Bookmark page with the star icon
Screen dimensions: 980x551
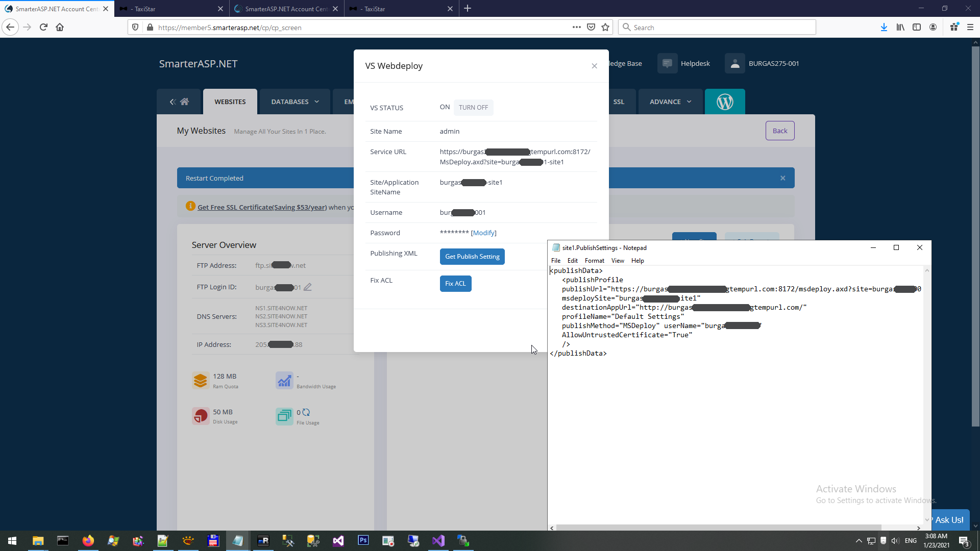tap(605, 28)
